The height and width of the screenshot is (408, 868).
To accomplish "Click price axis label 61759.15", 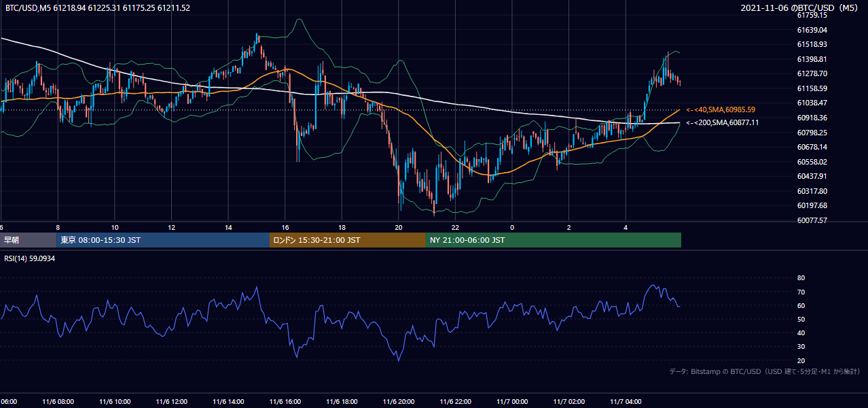I will 812,15.
